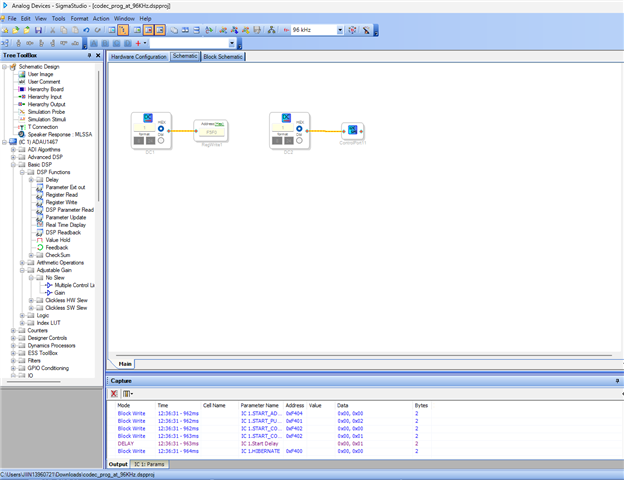Click the DC1 value input field
624x480 pixels.
(144, 127)
